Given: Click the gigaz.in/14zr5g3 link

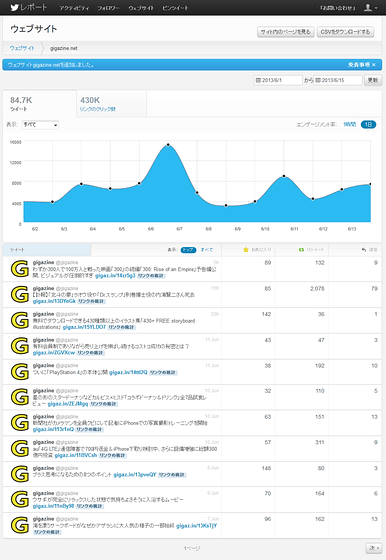Looking at the screenshot, I should 115,276.
